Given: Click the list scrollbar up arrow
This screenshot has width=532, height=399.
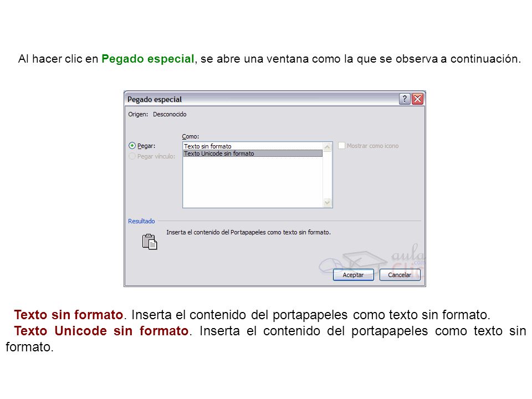Looking at the screenshot, I should click(x=327, y=147).
